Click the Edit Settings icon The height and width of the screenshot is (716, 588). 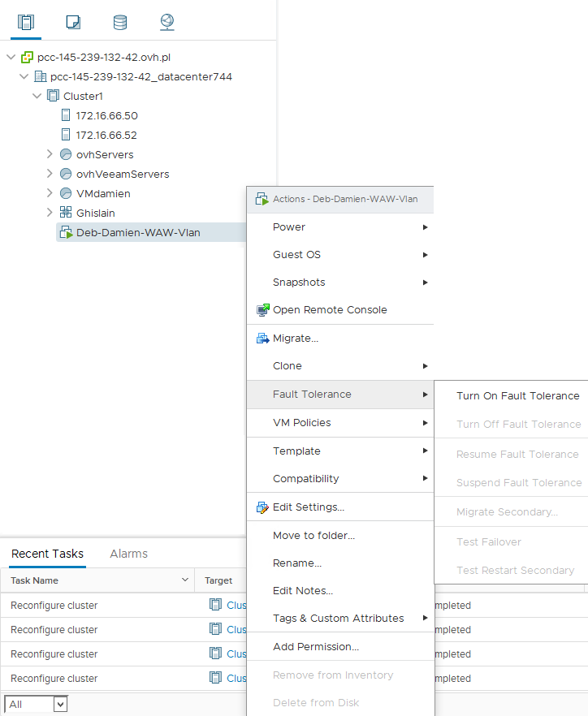pos(262,507)
